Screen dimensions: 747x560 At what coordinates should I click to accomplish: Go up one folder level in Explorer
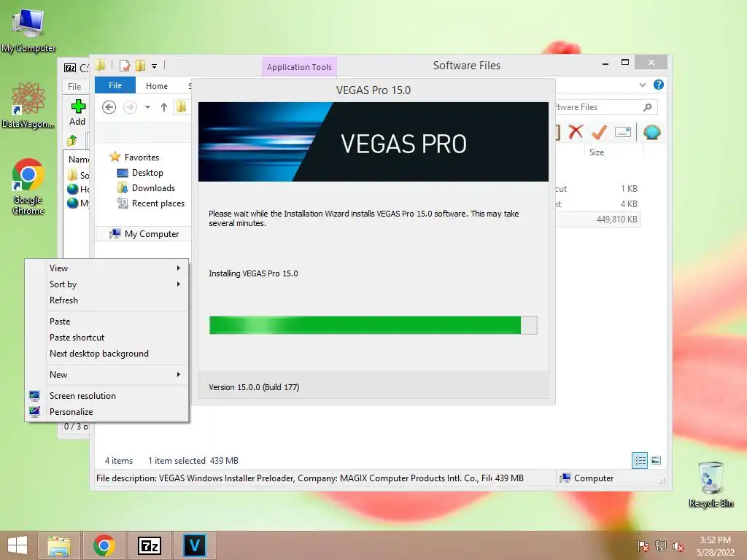click(164, 107)
